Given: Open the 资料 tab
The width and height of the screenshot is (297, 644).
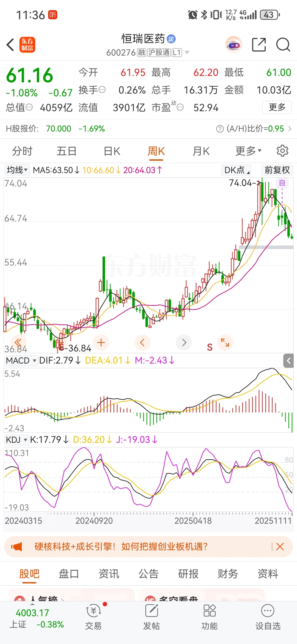Looking at the screenshot, I should click(268, 574).
